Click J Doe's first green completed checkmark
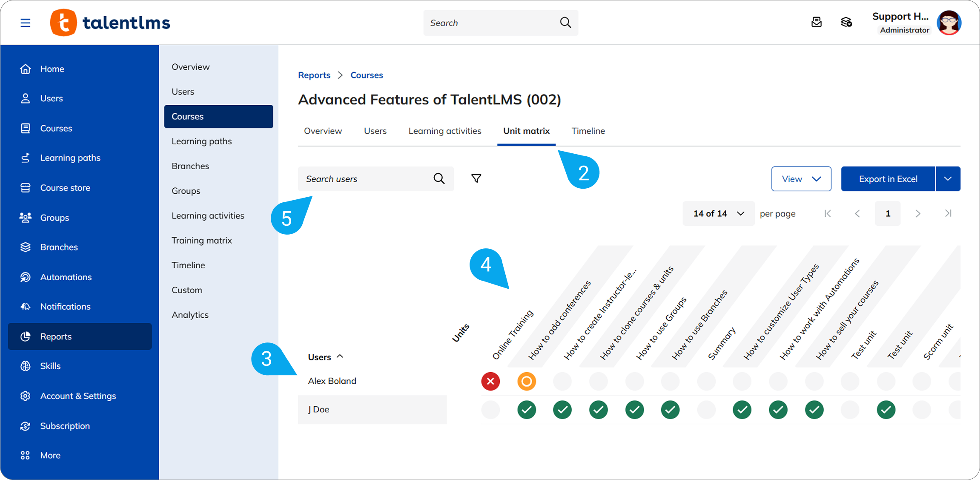This screenshot has width=980, height=480. pos(526,410)
